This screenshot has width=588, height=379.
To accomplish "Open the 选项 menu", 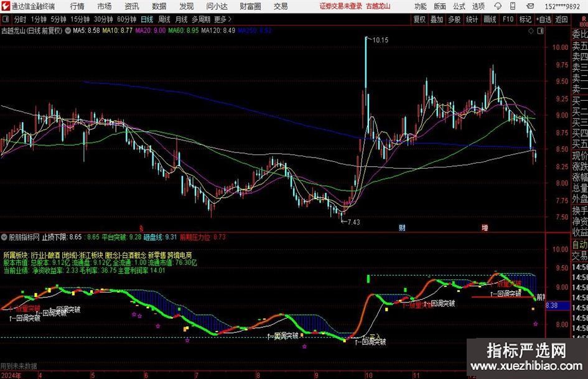I will pyautogui.click(x=478, y=6).
